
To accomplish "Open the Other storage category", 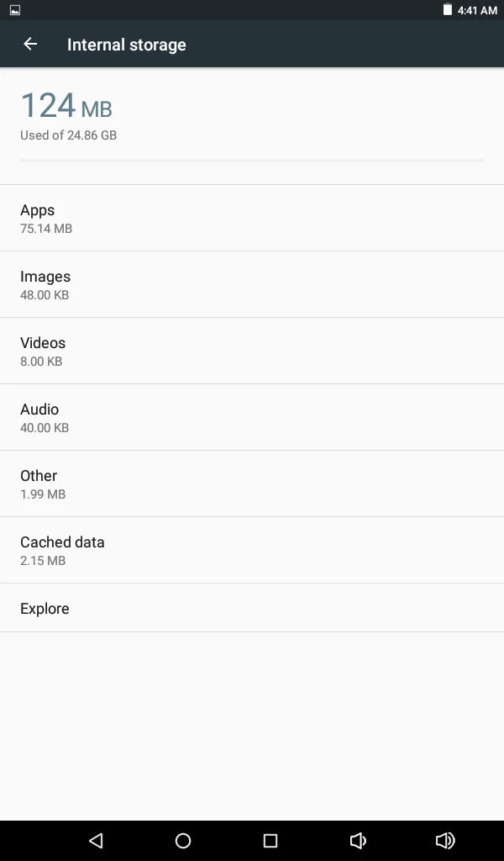I will coord(252,483).
